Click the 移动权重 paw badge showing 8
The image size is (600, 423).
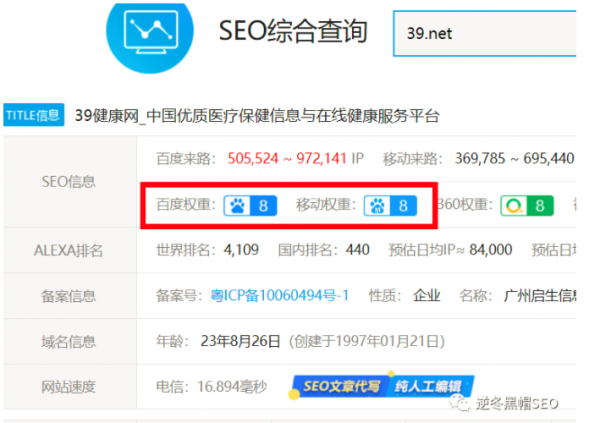tap(390, 206)
